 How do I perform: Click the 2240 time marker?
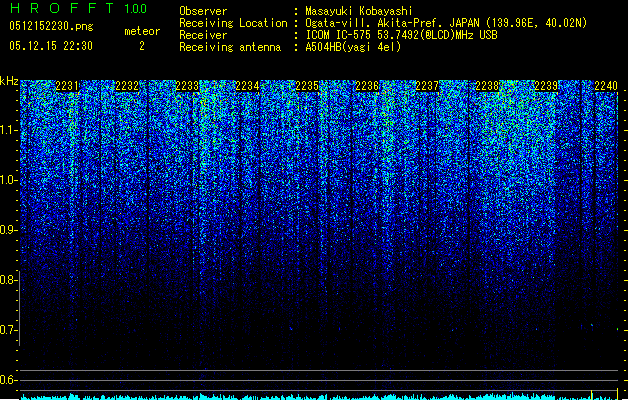tap(606, 86)
